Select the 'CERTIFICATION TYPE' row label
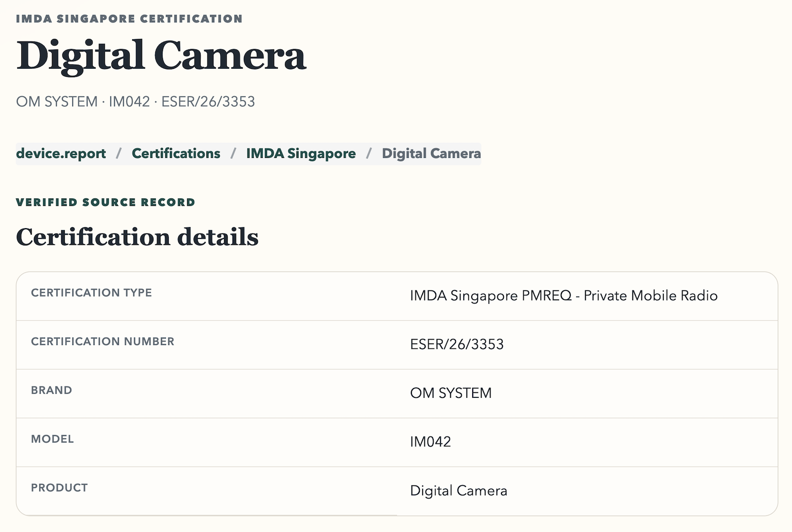Screen dimensions: 792x532 (x=92, y=292)
